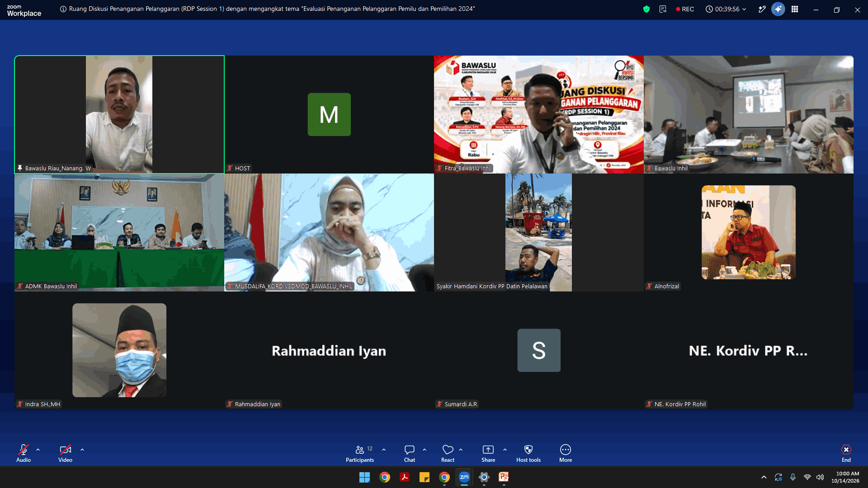Expand video options arrow
The image size is (868, 488).
coord(82,450)
